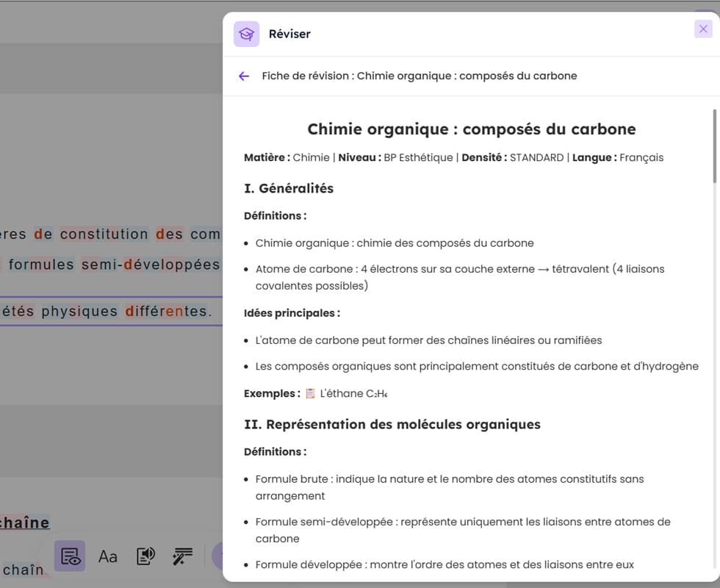Click the 'Formule semi-développée' definition bullet
This screenshot has height=588, width=720.
pyautogui.click(x=463, y=530)
